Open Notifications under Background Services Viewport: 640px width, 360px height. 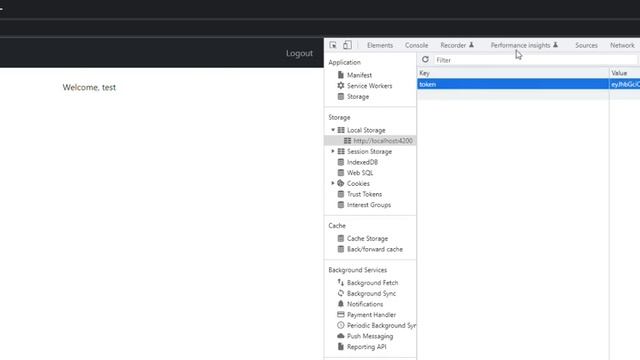365,304
